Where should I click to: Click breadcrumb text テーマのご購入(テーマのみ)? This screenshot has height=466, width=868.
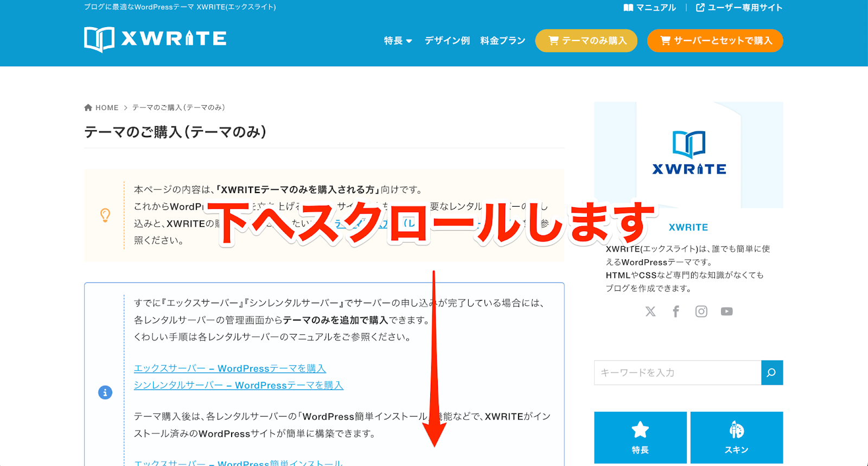pos(178,107)
